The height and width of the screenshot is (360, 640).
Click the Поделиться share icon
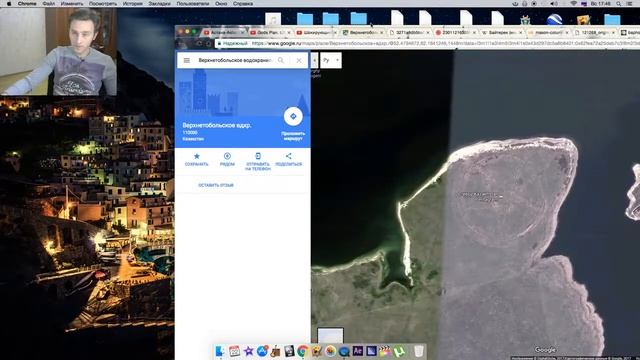[x=289, y=156]
